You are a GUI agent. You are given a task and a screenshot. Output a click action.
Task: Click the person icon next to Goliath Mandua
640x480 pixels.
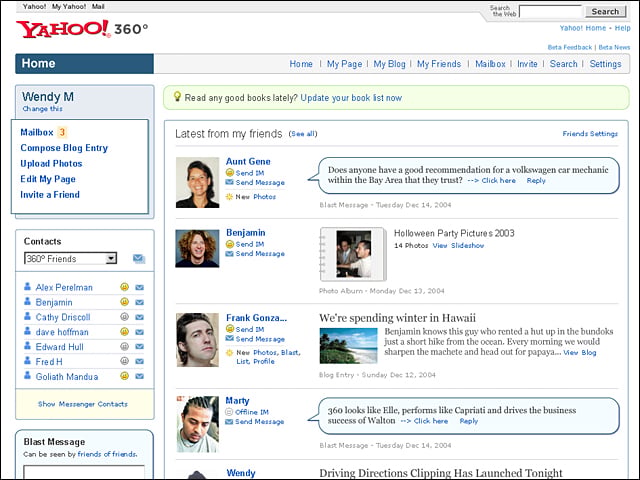click(27, 375)
